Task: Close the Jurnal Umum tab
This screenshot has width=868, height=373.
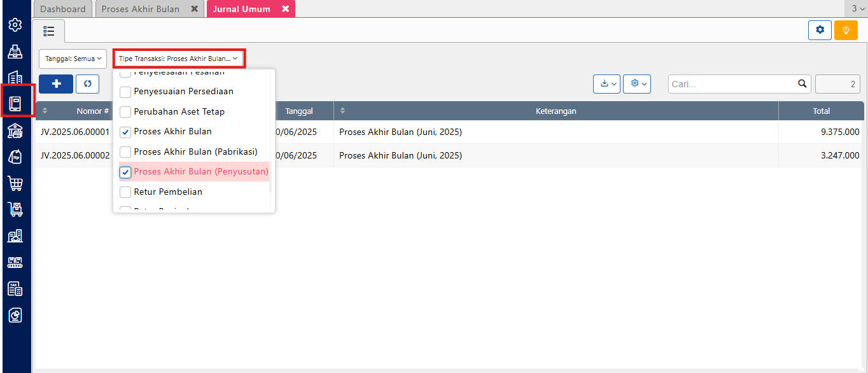Action: [x=285, y=9]
